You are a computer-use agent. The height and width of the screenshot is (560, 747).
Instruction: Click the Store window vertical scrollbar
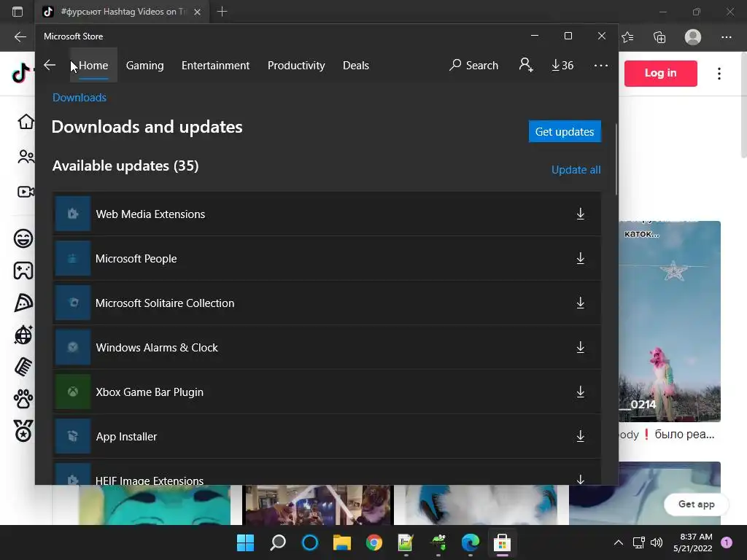[x=616, y=160]
